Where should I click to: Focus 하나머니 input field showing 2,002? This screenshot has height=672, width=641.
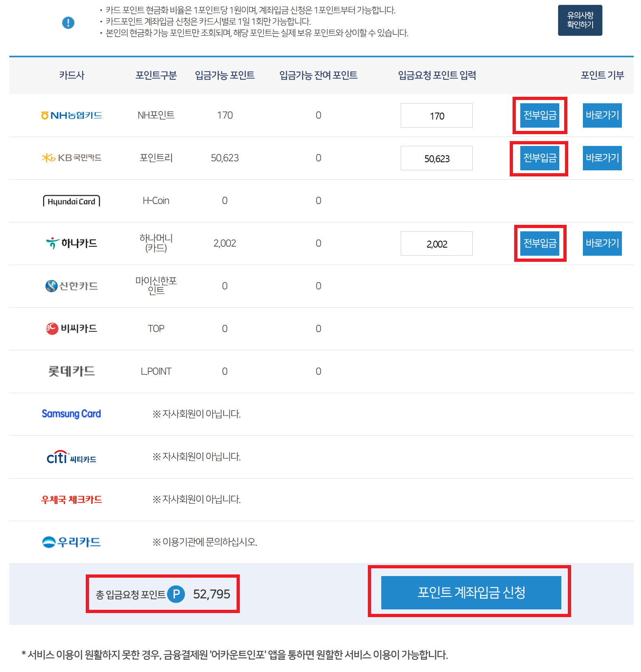coord(437,244)
